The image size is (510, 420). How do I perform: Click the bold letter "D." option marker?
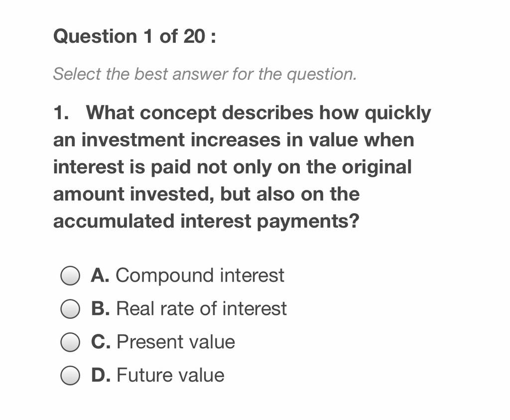pos(101,375)
